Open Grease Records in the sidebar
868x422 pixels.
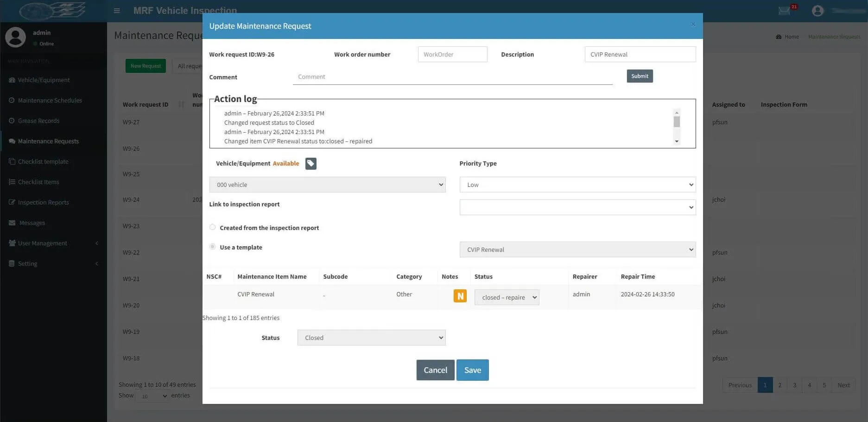[39, 121]
